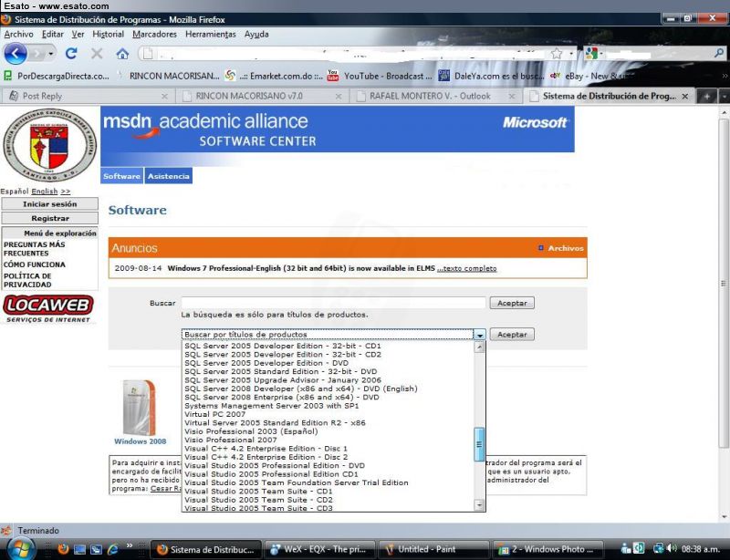Open the product titles dropdown arrow
This screenshot has height=560, width=730.
[480, 334]
